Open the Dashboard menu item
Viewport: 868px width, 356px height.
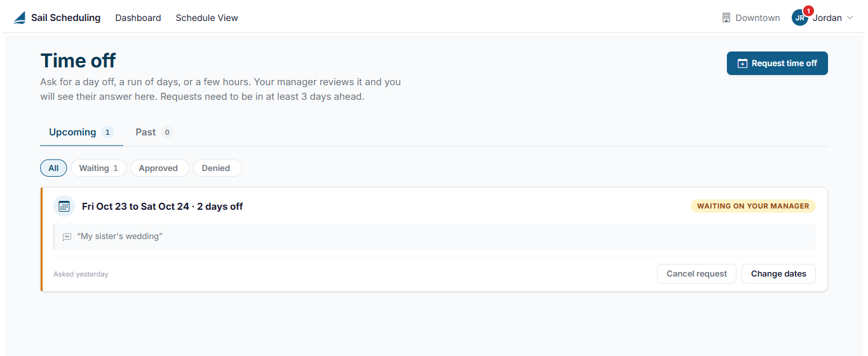[x=138, y=18]
